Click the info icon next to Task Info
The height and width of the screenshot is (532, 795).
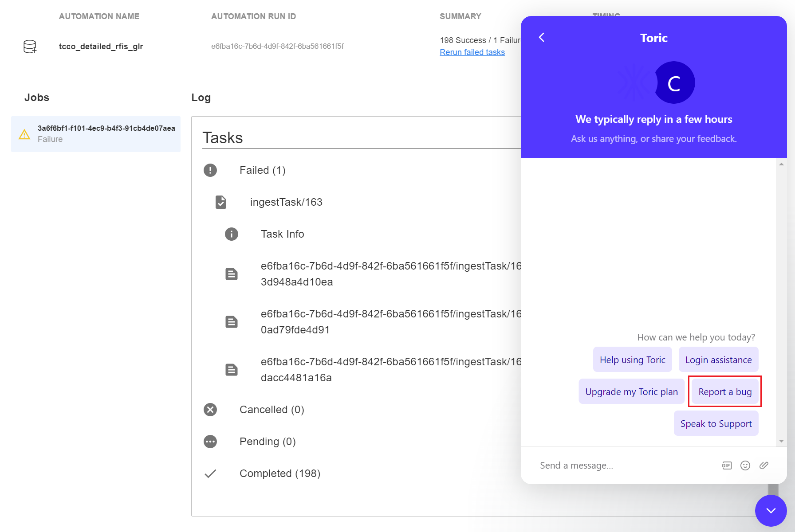[x=232, y=234]
